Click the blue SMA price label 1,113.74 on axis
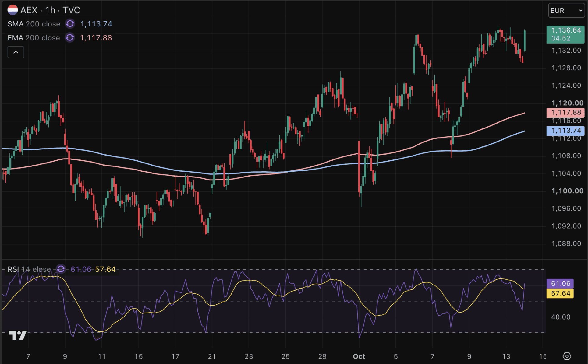This screenshot has height=364, width=588. click(565, 131)
